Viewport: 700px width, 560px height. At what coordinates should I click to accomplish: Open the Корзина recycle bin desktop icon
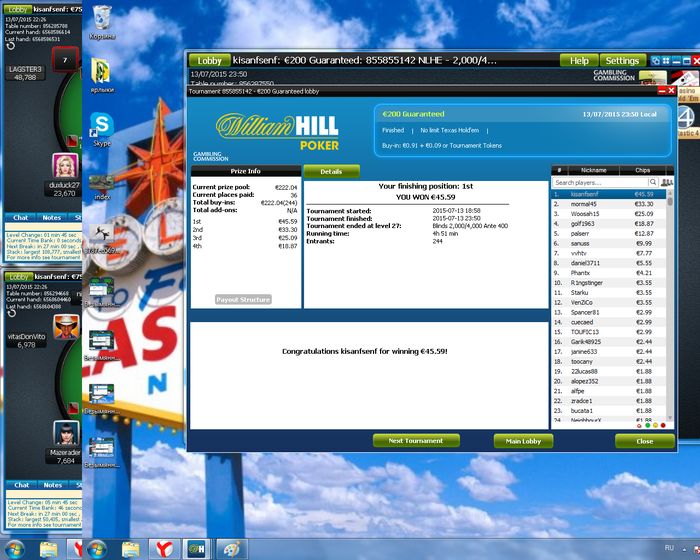[x=102, y=22]
